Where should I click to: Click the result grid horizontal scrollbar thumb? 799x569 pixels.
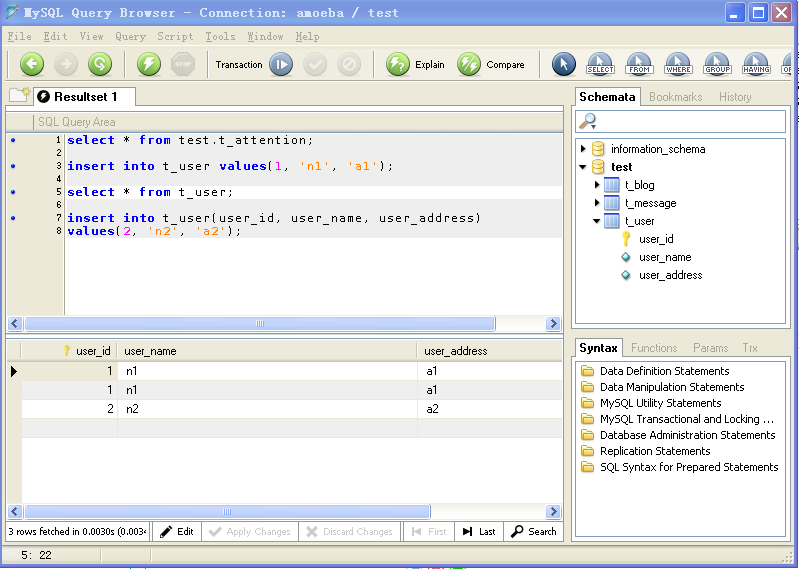click(x=227, y=511)
